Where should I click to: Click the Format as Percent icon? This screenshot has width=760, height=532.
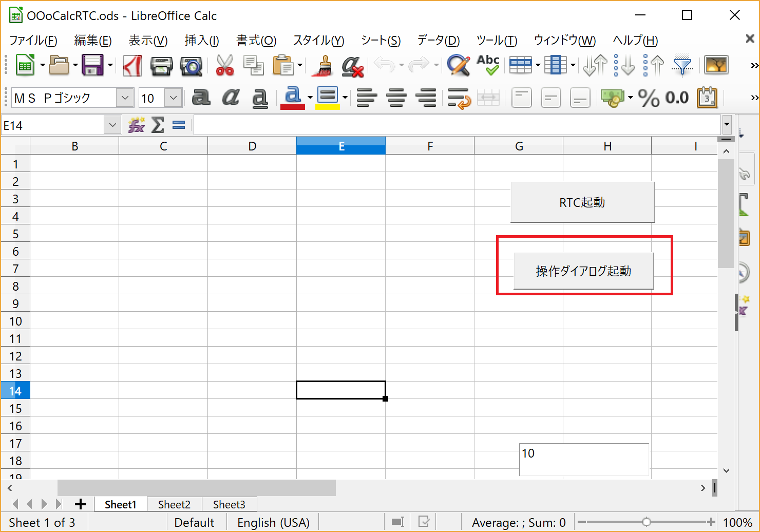(649, 98)
